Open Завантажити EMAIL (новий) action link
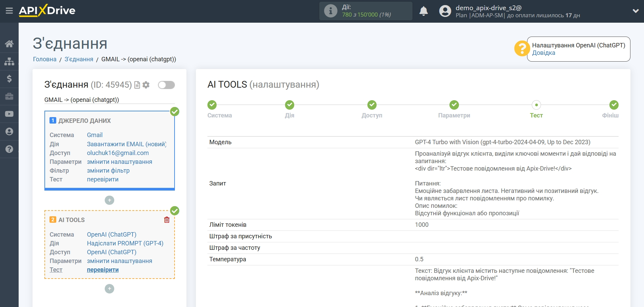This screenshot has height=307, width=644. point(126,144)
